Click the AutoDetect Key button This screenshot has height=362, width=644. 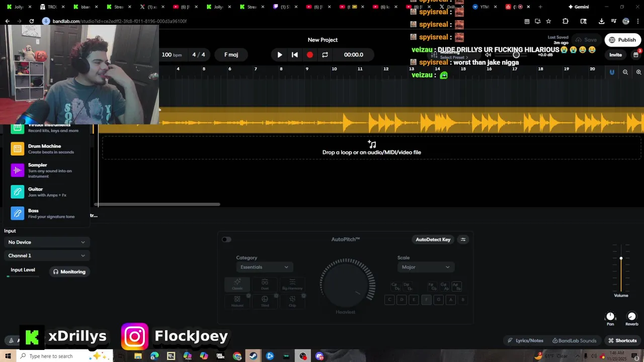click(433, 239)
